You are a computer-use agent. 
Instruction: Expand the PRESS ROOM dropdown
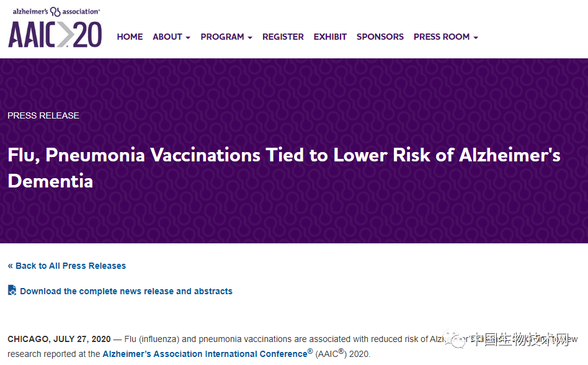[x=445, y=37]
